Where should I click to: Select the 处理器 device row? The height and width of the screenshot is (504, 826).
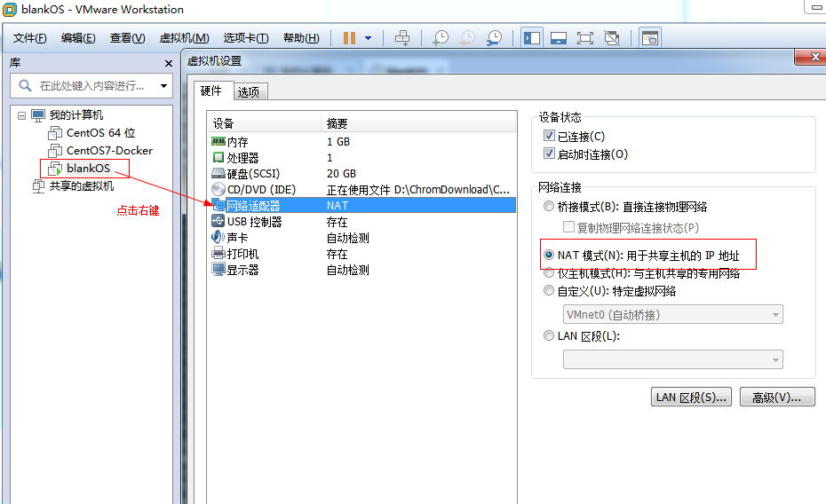tap(361, 158)
